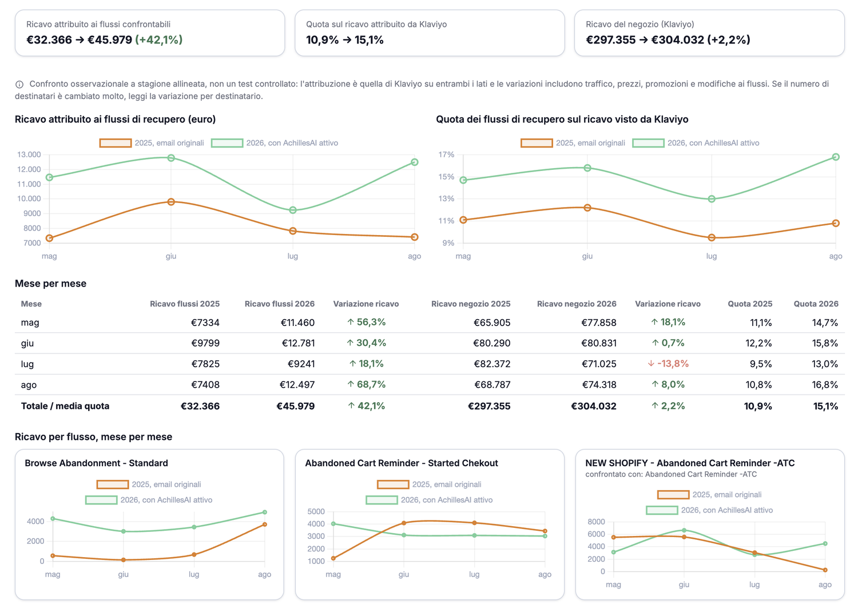The width and height of the screenshot is (858, 616).
Task: Click the July 2025 point on share chart
Action: pyautogui.click(x=712, y=237)
